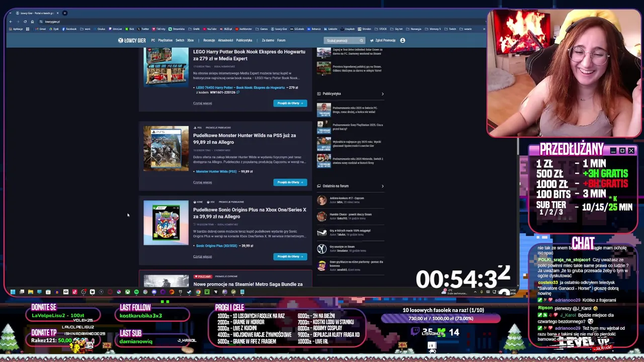644x362 pixels.
Task: Click the Zgłoś Promocję button
Action: [x=383, y=40]
